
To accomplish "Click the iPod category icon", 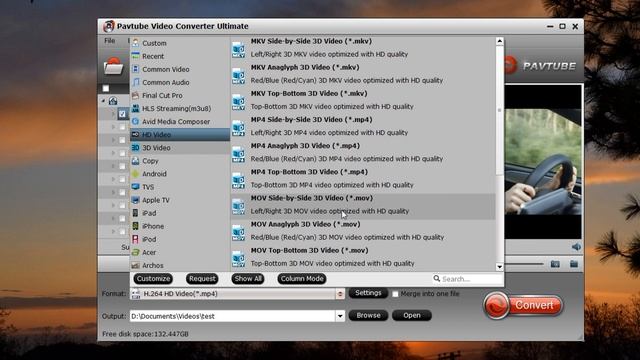I will 136,239.
